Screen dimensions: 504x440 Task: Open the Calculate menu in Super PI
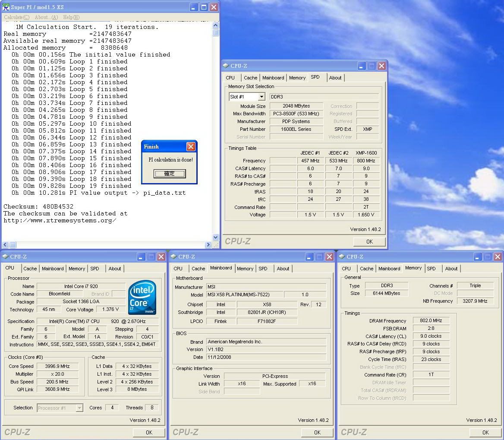(x=17, y=17)
